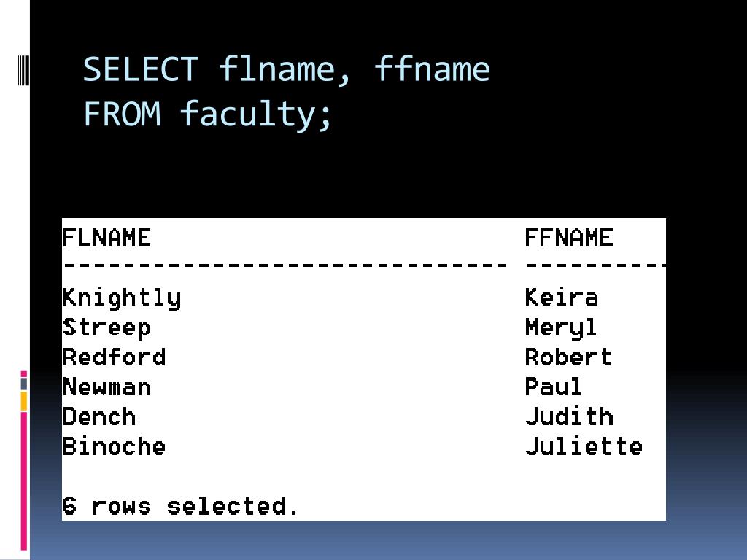Click the Streep last name entry
The width and height of the screenshot is (747, 560).
point(107,328)
